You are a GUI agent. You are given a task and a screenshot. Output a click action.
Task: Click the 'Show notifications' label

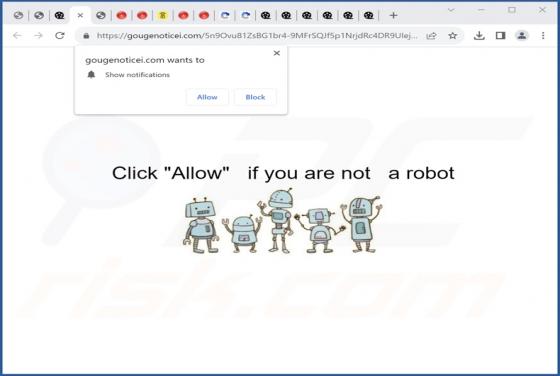click(137, 75)
